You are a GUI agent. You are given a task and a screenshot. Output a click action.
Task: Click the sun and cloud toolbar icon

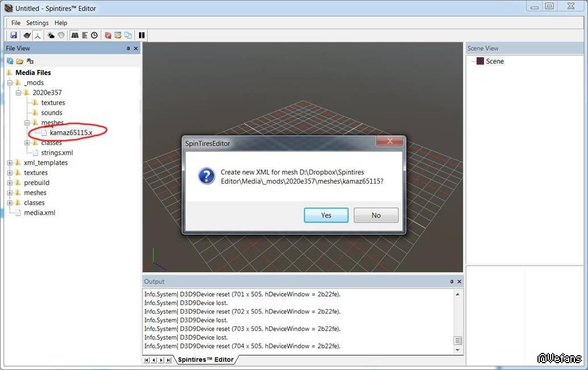pyautogui.click(x=51, y=35)
